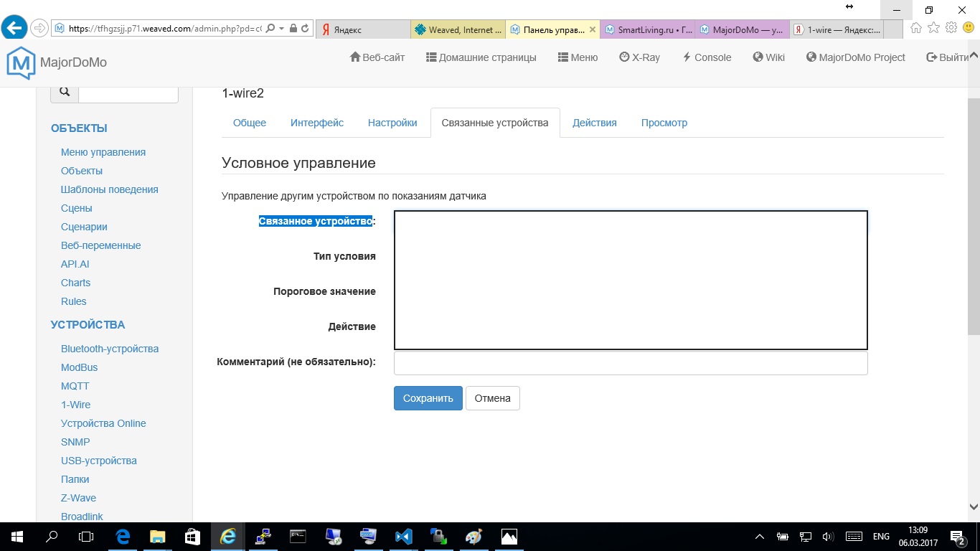Screen dimensions: 980x551
Task: Open the browser home icon
Action: coord(915,28)
